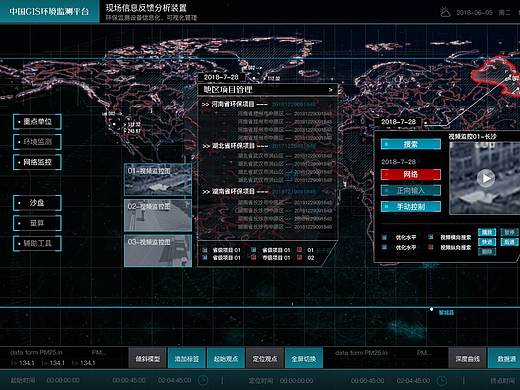520x390 pixels.
Task: Click the 正向输入 button
Action: 411,191
